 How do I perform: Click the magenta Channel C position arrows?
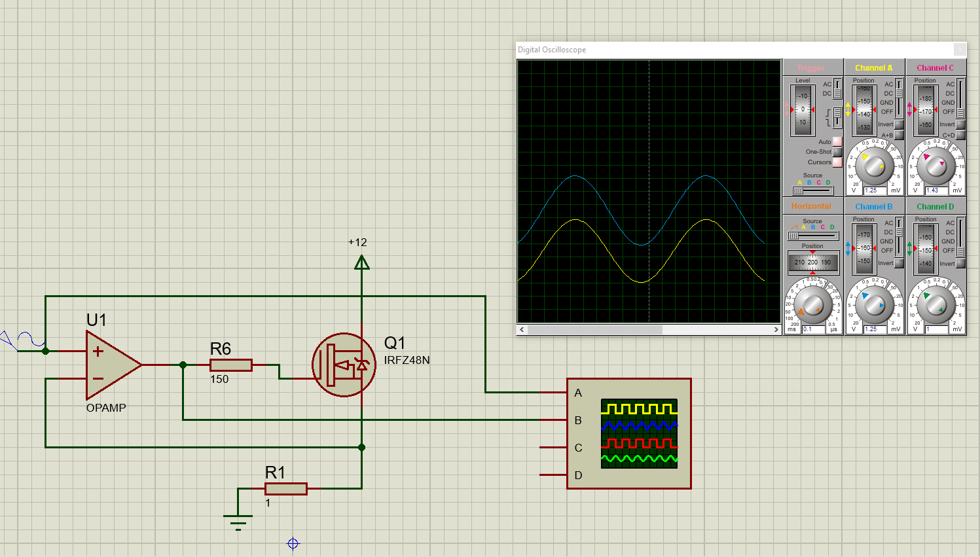click(910, 109)
